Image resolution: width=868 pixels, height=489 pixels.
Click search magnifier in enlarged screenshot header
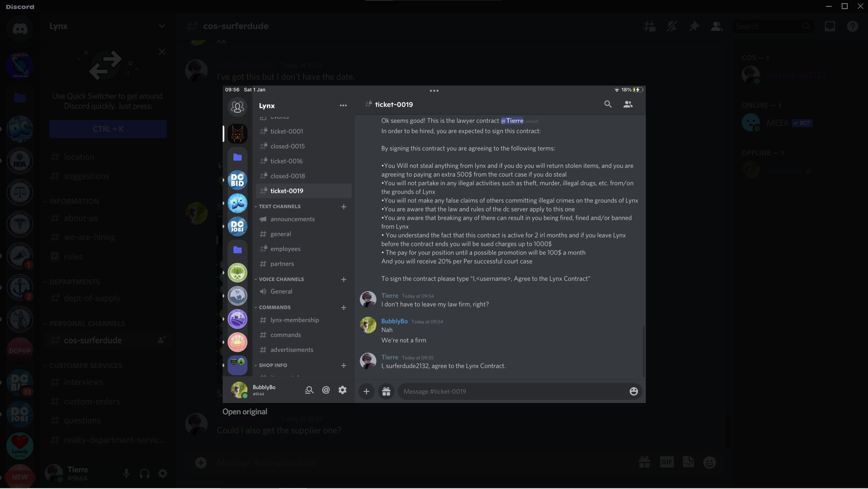(x=608, y=104)
